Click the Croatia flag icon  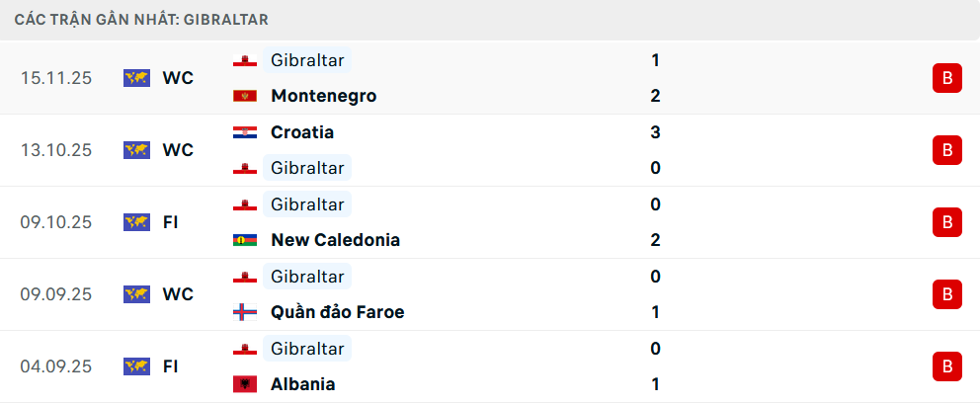[244, 132]
